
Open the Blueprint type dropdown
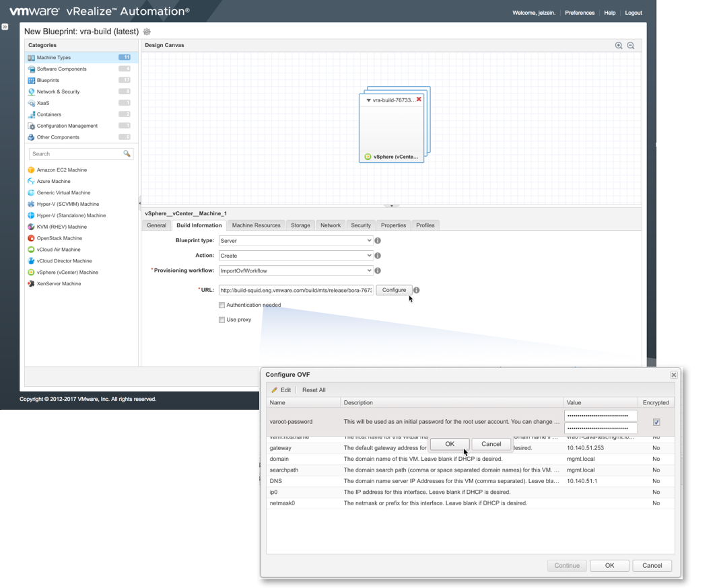[296, 241]
